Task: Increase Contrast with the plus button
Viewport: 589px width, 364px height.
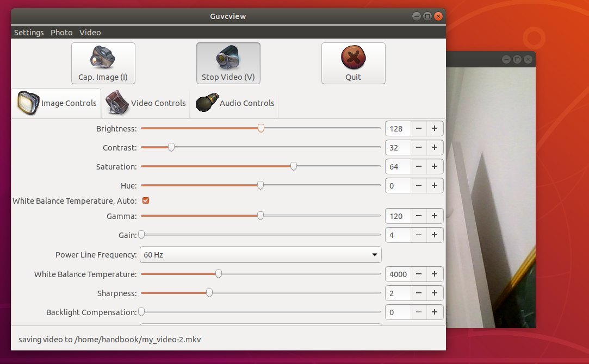Action: 435,147
